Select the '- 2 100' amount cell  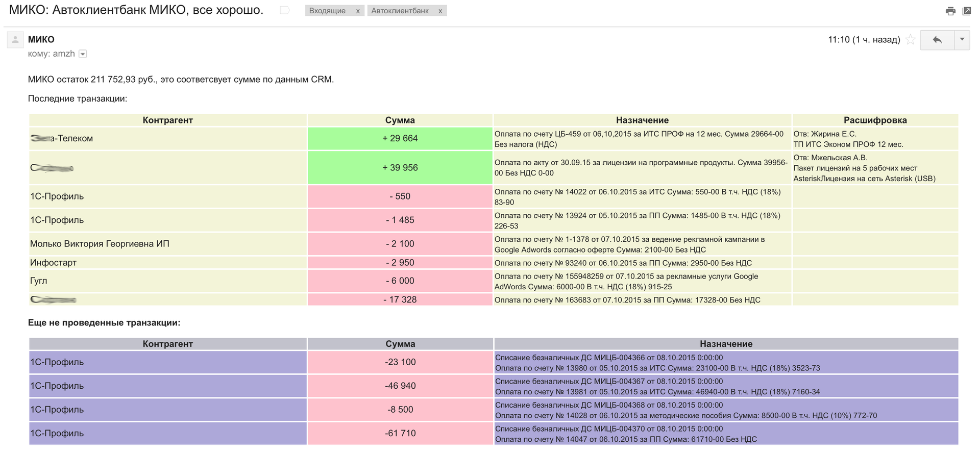pyautogui.click(x=400, y=244)
